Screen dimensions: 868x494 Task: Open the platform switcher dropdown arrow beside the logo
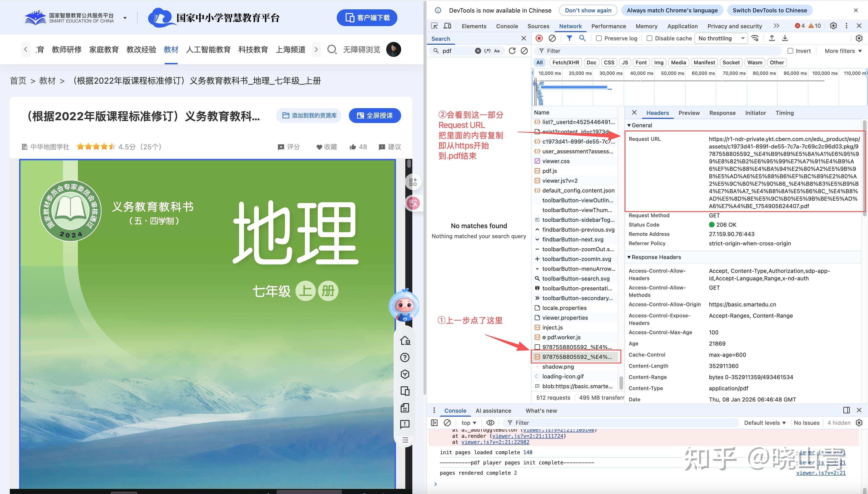point(125,18)
